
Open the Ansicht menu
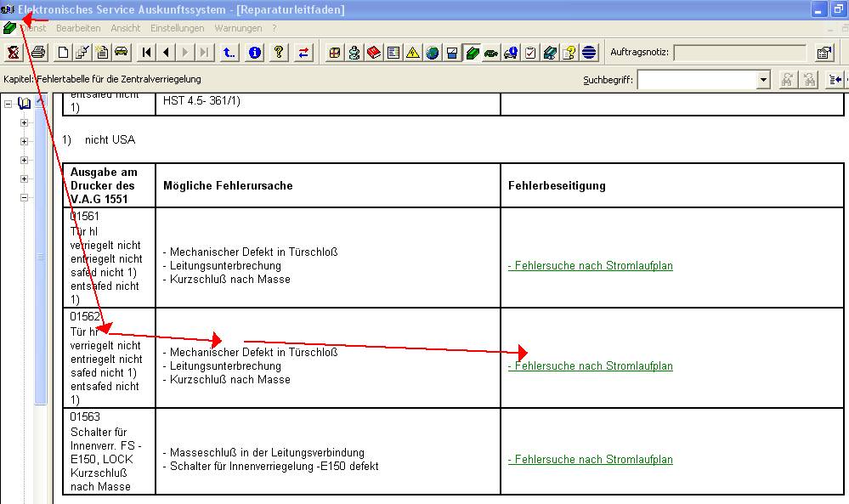pos(125,28)
